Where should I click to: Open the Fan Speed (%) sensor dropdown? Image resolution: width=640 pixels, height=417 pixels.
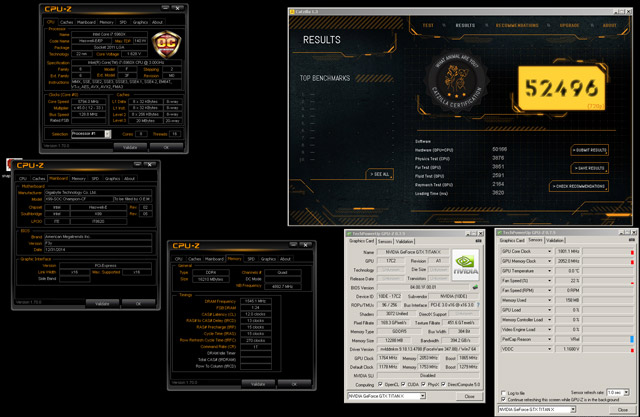(550, 281)
